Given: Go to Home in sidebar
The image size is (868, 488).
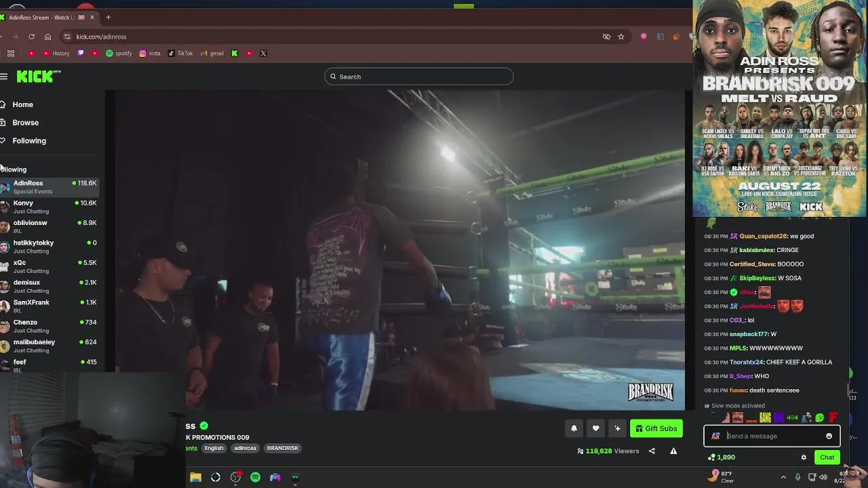Looking at the screenshot, I should click(x=22, y=104).
